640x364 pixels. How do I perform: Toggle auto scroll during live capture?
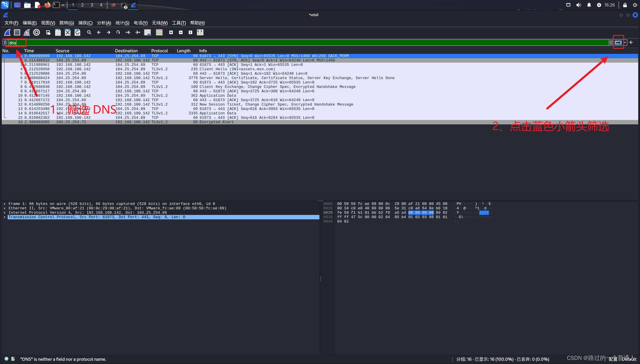click(147, 32)
